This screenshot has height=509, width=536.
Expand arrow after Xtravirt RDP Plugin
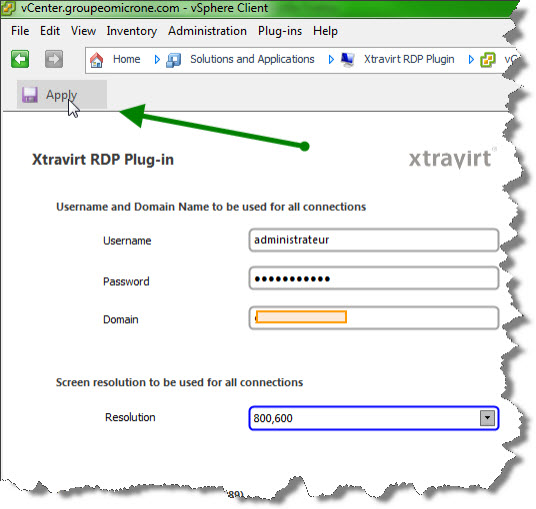pyautogui.click(x=471, y=60)
